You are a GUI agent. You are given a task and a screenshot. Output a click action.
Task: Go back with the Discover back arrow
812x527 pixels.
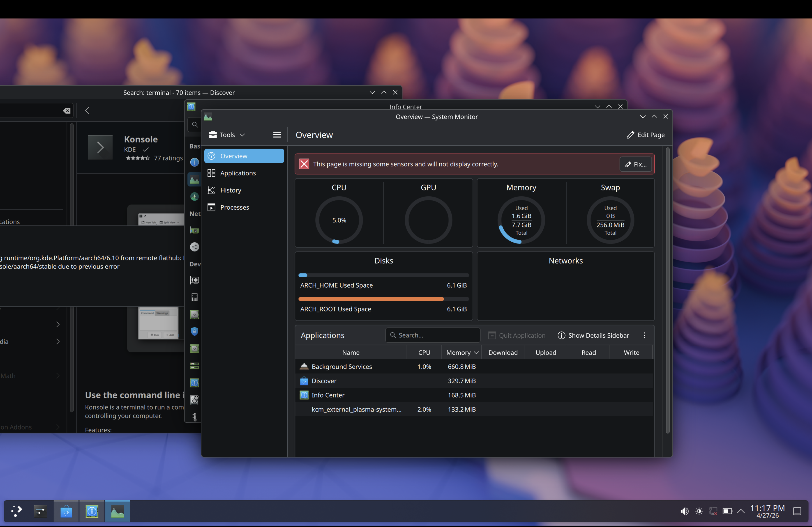click(x=87, y=110)
